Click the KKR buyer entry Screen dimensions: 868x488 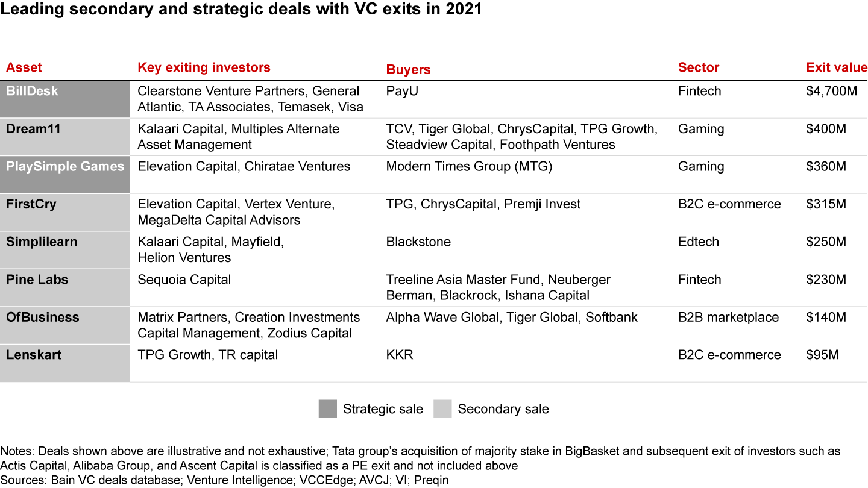(x=400, y=355)
